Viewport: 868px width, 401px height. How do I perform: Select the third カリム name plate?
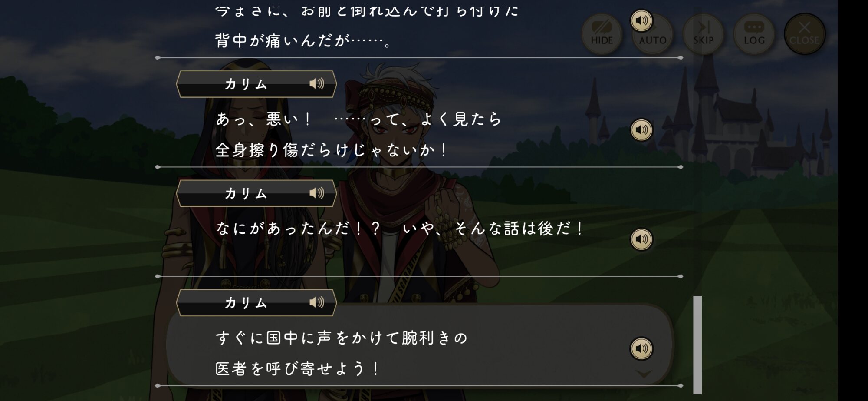(256, 303)
